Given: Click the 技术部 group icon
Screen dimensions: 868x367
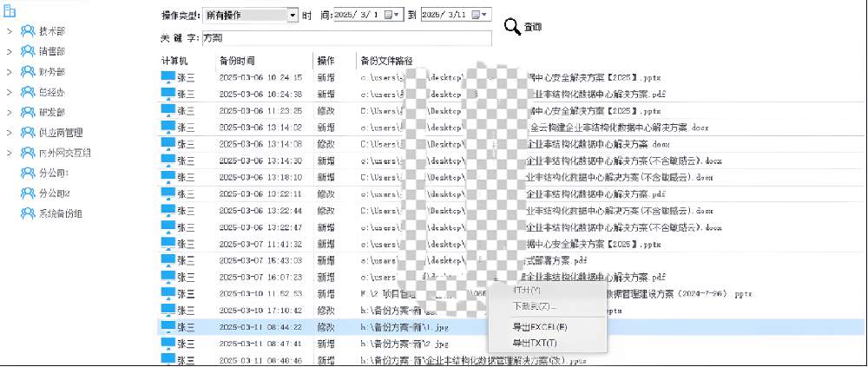Looking at the screenshot, I should click(29, 31).
